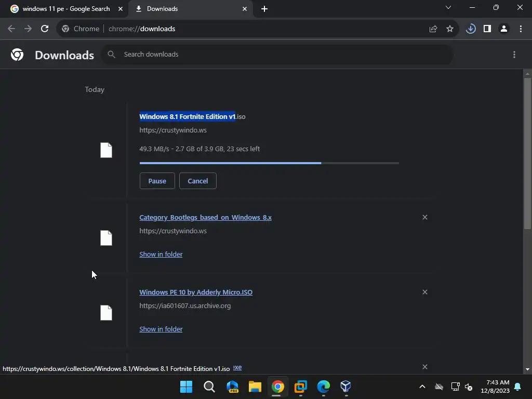This screenshot has height=399, width=532.
Task: Click the scrollbar down arrow
Action: (527, 369)
